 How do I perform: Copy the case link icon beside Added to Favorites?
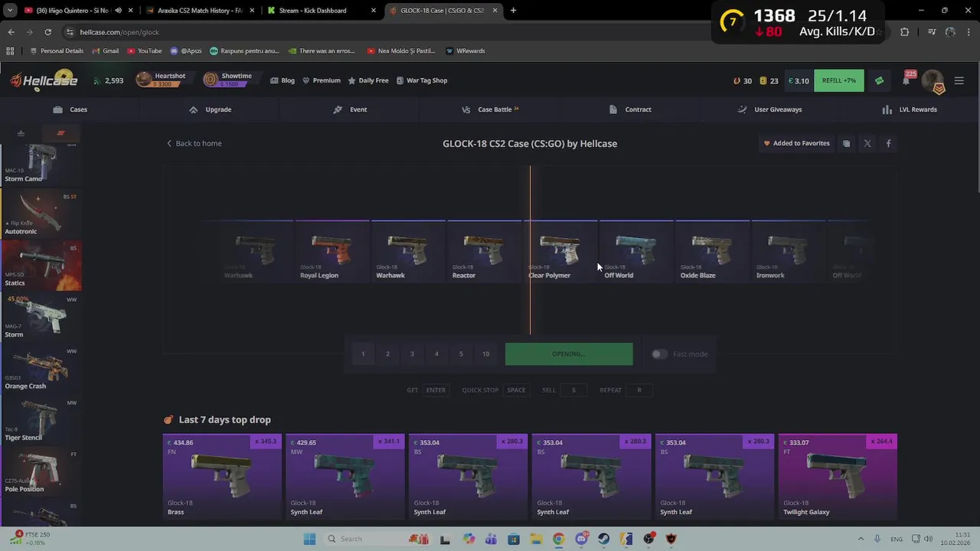(846, 143)
